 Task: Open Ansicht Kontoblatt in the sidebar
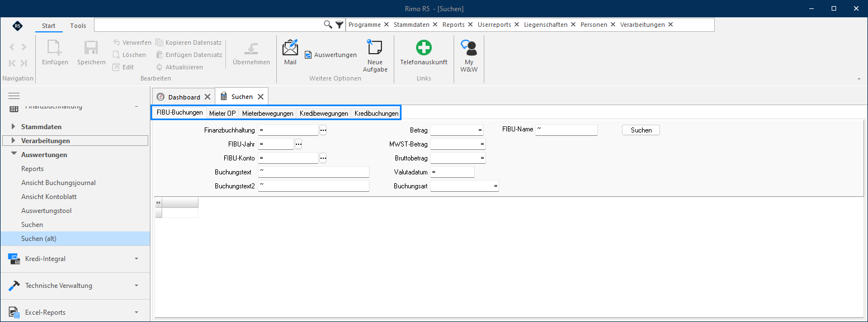(49, 197)
